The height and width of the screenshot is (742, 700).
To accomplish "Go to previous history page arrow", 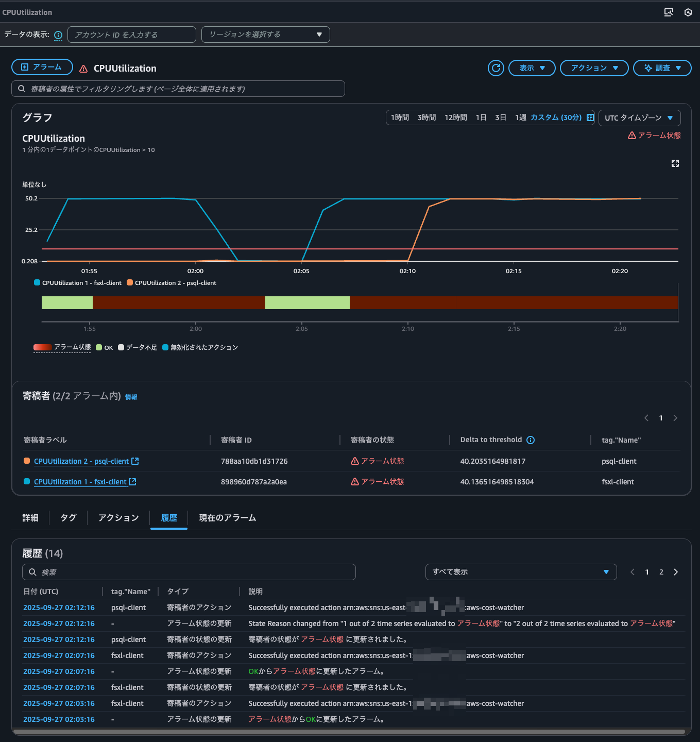I will [633, 572].
